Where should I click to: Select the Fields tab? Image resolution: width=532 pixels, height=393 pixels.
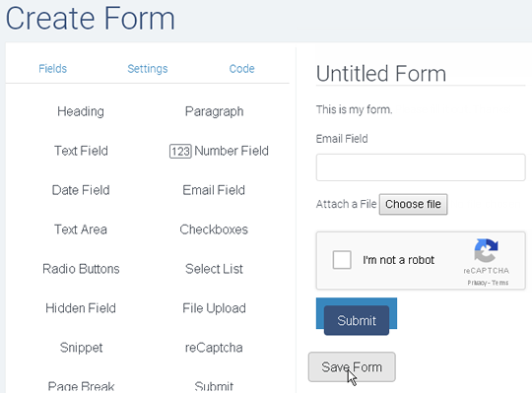click(52, 69)
